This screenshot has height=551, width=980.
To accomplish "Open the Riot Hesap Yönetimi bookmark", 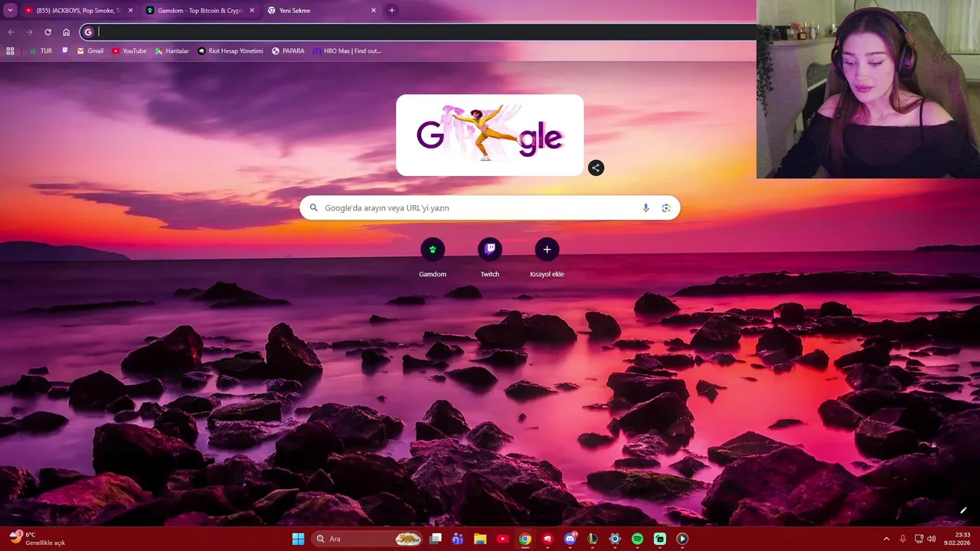I will pos(230,51).
